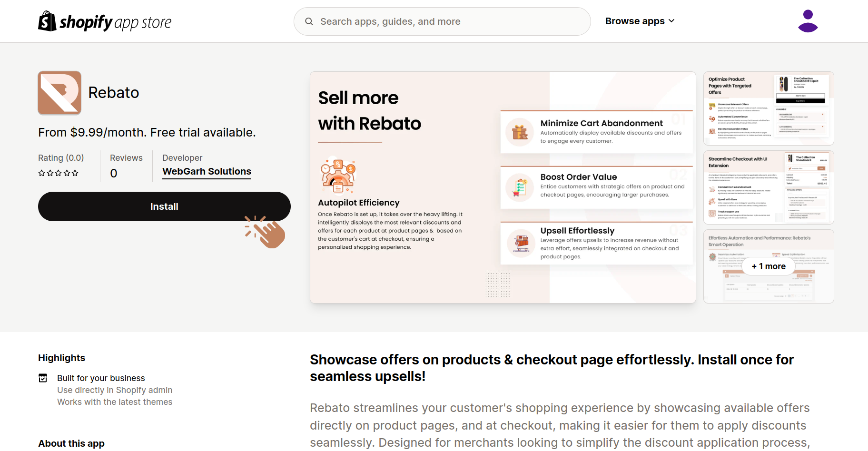Click the Browse apps chevron arrow
868x451 pixels.
click(671, 21)
